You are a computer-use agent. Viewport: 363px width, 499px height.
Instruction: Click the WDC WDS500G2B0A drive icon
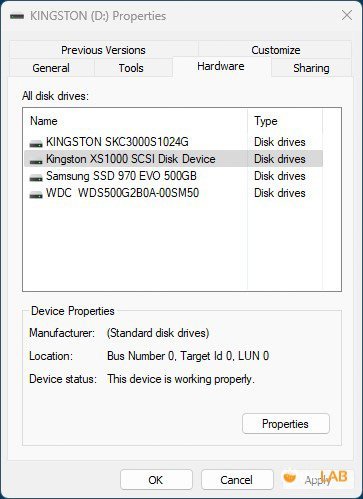coord(36,195)
